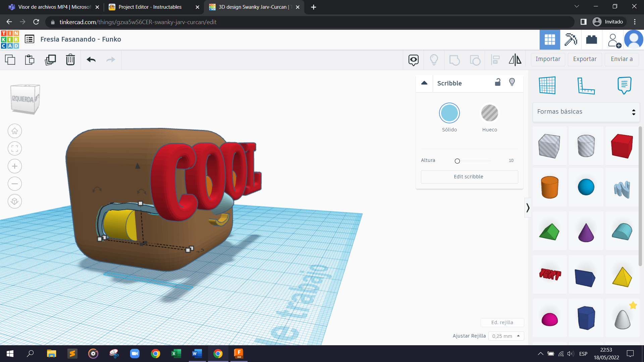The height and width of the screenshot is (362, 644).
Task: Switch shape to Hueco (hole)
Action: pyautogui.click(x=489, y=113)
